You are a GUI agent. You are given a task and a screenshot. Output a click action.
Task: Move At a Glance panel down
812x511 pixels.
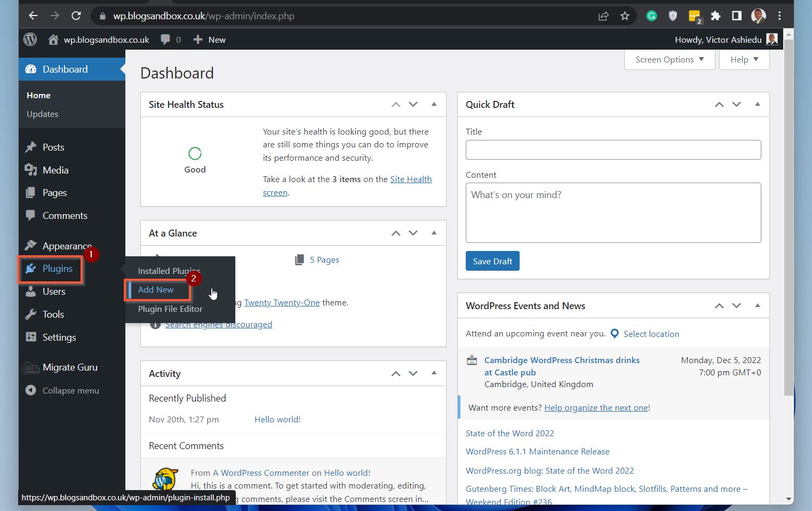click(x=413, y=233)
